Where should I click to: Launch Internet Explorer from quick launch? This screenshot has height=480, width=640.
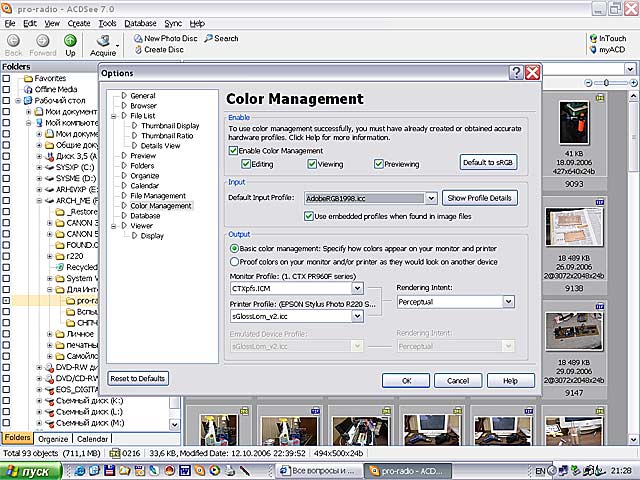coord(79,471)
